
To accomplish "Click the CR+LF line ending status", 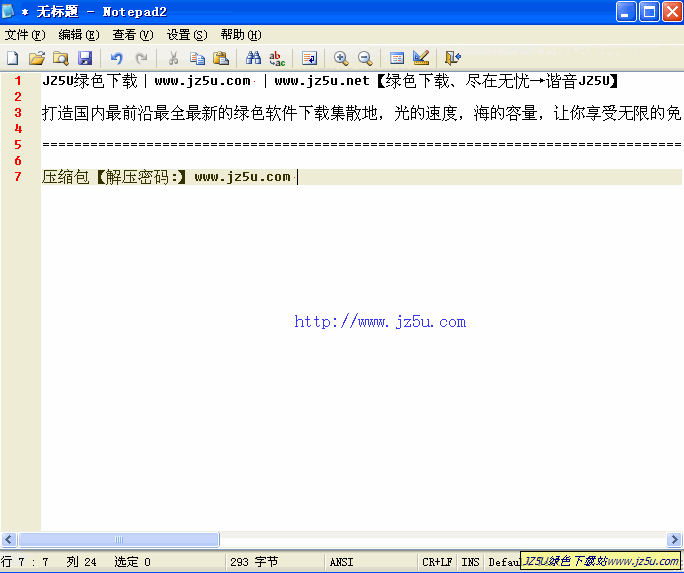I will [437, 562].
